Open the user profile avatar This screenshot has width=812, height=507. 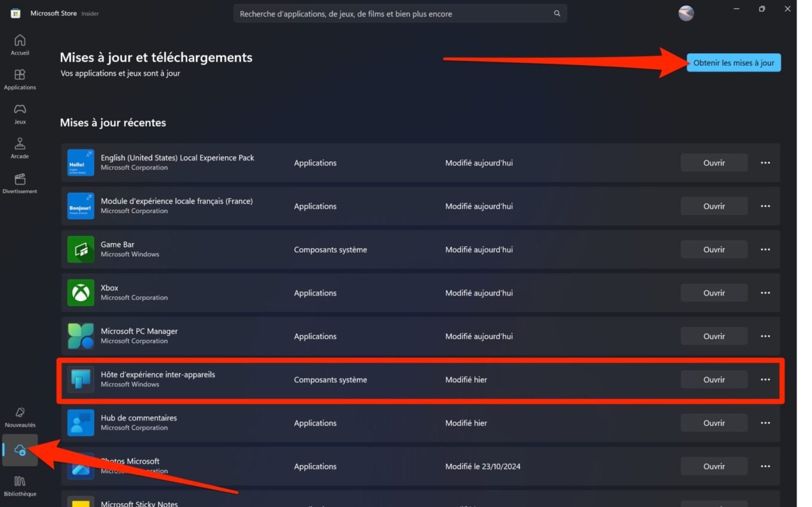[x=686, y=13]
